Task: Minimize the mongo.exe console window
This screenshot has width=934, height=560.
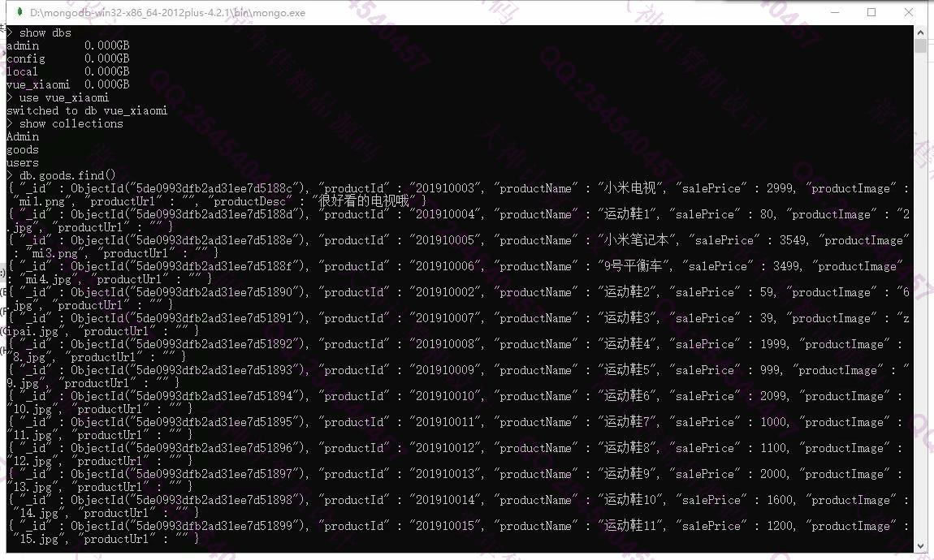Action: click(835, 12)
